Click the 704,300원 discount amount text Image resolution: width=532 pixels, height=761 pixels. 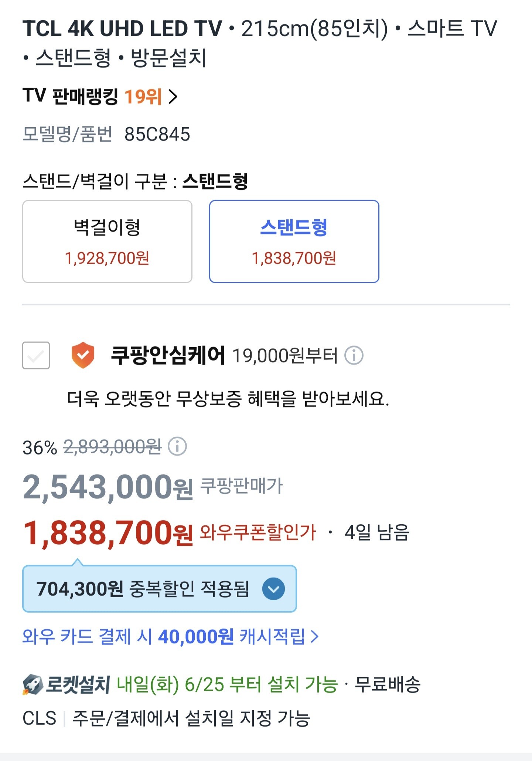[80, 589]
